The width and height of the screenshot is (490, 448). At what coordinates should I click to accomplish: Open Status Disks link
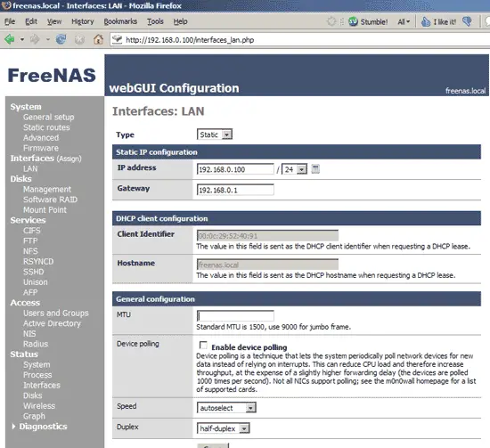[x=33, y=395]
